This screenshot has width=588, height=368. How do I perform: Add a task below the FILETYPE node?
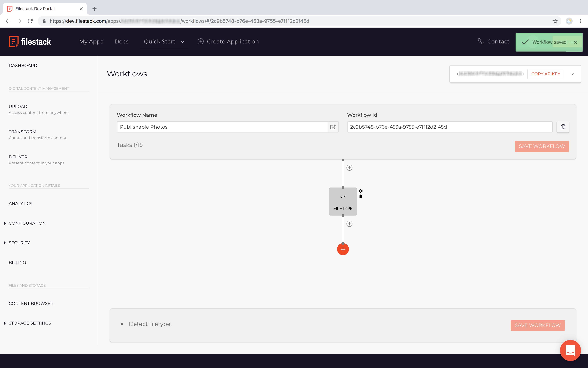point(349,224)
